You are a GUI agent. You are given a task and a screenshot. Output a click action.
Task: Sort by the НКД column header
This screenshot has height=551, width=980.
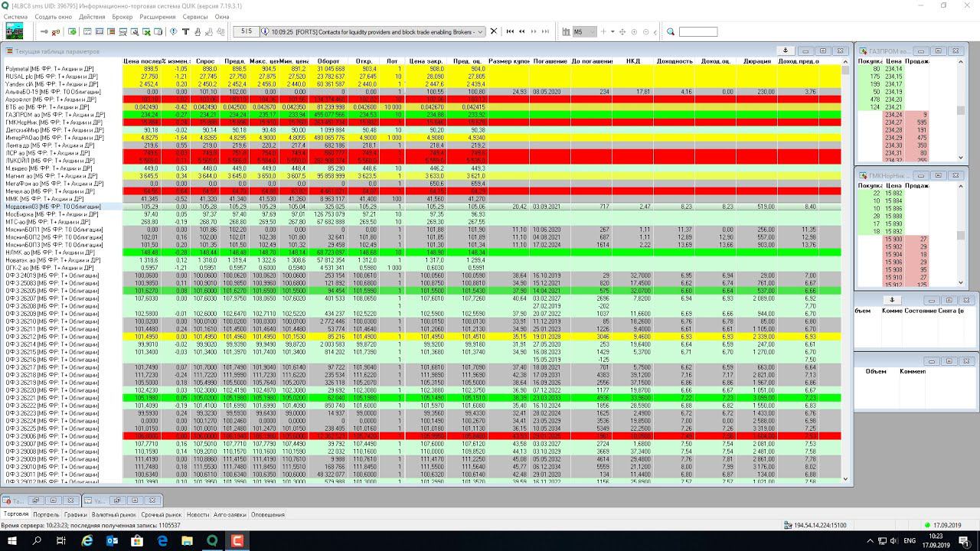[x=632, y=61]
